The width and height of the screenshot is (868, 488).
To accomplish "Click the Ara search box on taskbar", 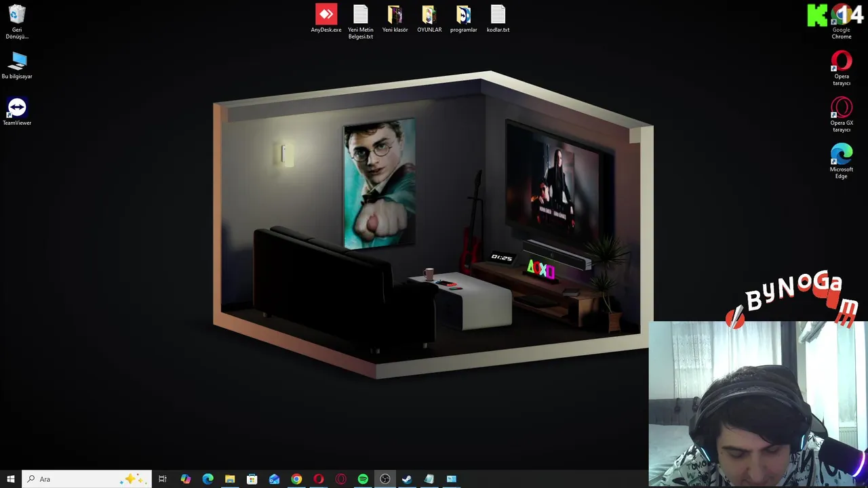I will [x=87, y=479].
